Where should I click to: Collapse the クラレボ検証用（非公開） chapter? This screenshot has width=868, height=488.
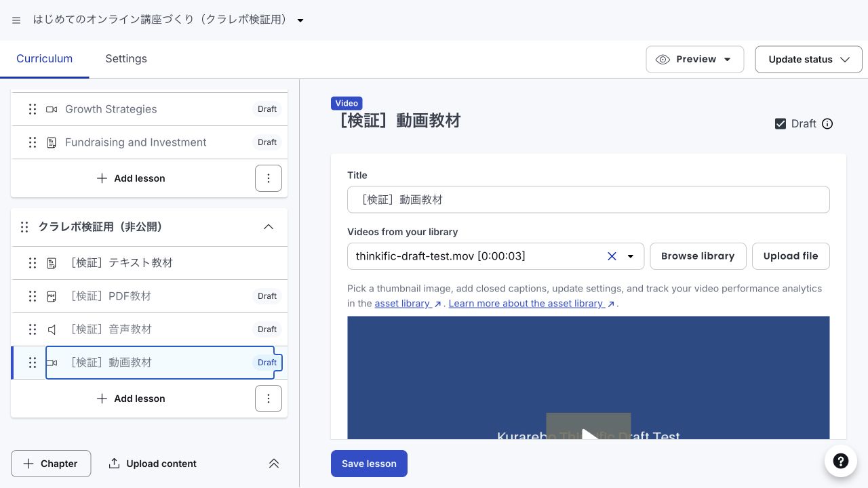pyautogui.click(x=269, y=227)
